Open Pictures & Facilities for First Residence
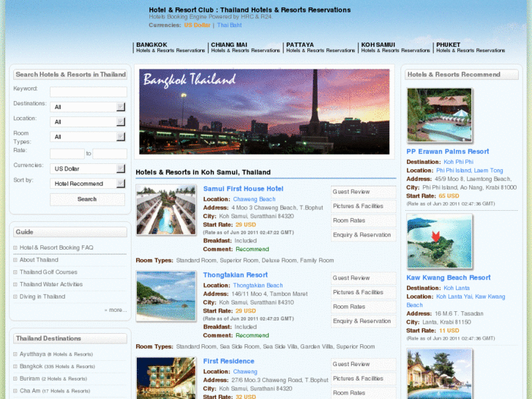The image size is (532, 399). [364, 379]
